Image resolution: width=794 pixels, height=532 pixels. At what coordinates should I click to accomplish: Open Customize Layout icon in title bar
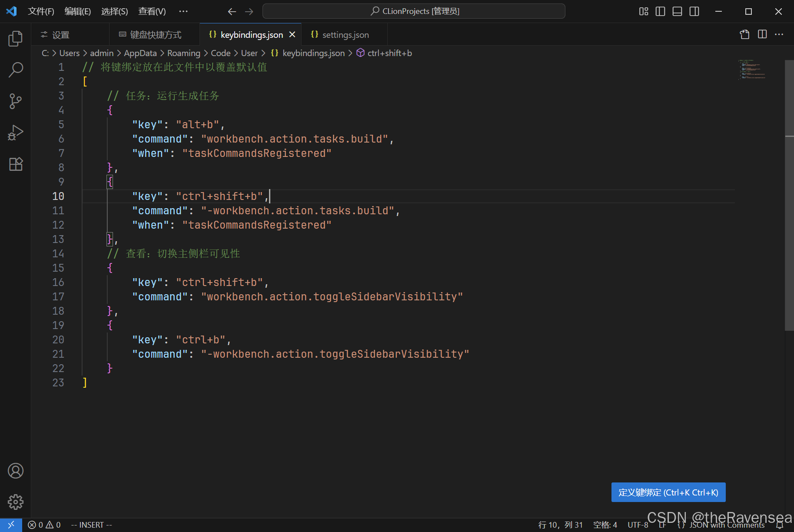[x=644, y=11]
